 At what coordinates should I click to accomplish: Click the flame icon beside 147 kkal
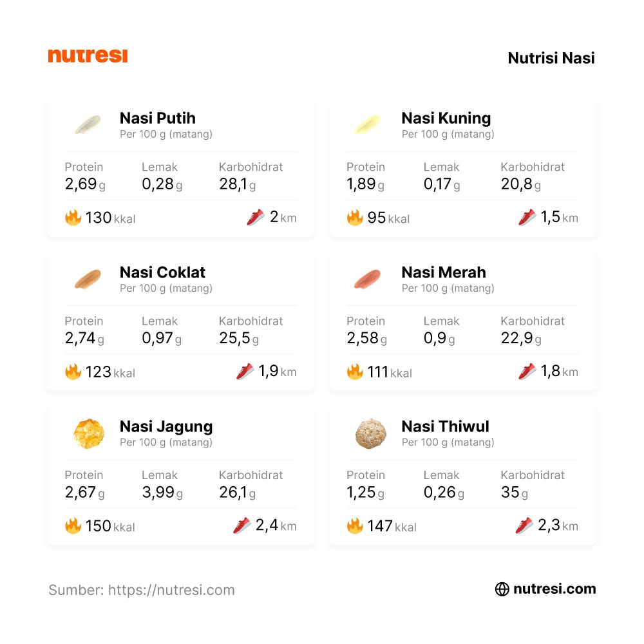(355, 526)
